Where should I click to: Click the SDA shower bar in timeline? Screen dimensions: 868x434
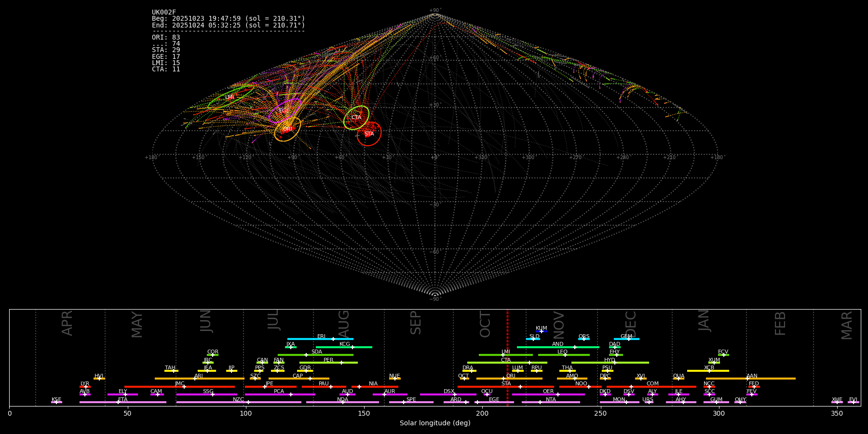pos(315,355)
